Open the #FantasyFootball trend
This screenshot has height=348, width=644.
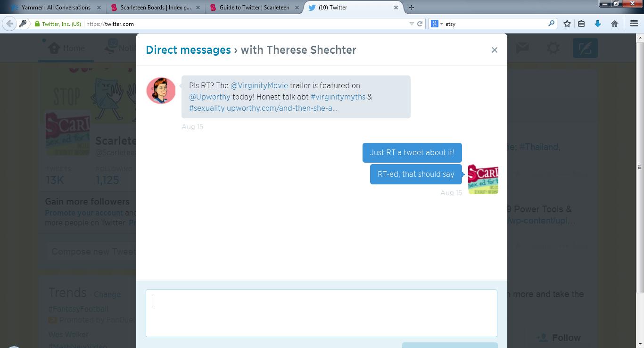(x=78, y=309)
